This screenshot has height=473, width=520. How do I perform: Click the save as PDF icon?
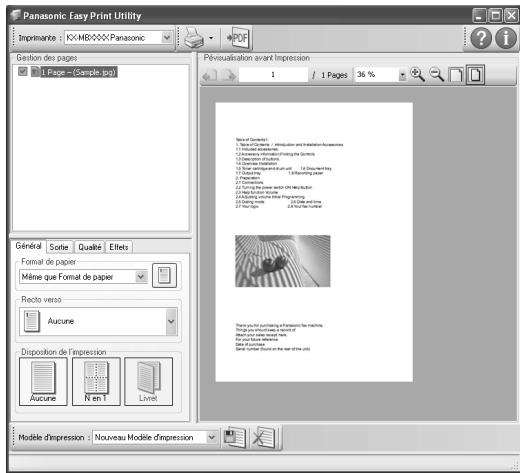click(237, 38)
